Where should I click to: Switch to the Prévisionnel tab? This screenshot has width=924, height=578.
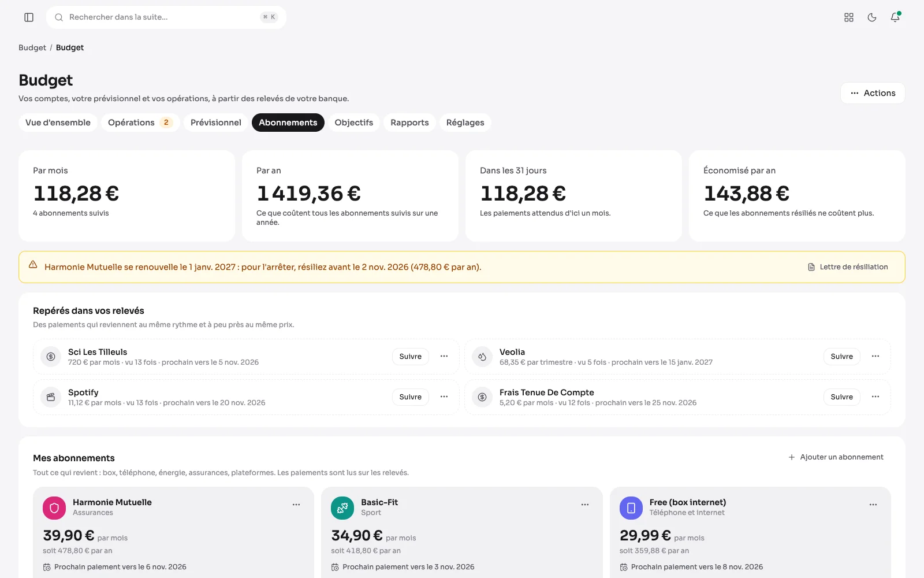(216, 123)
